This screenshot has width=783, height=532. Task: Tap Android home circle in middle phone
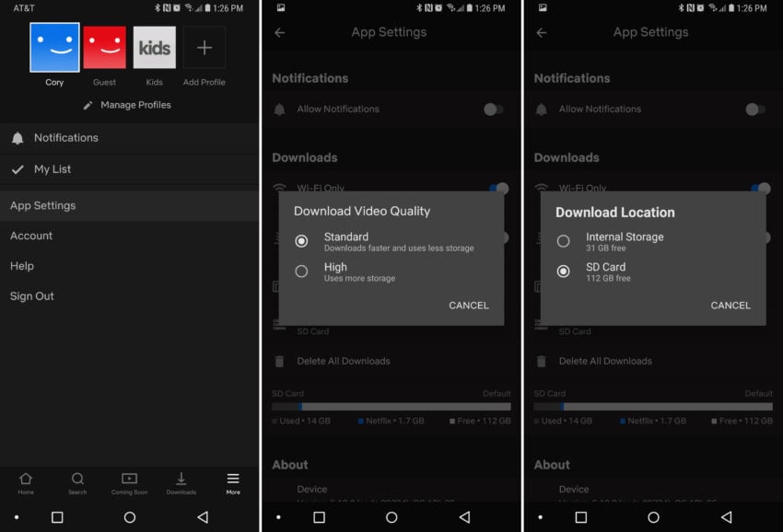pos(391,517)
